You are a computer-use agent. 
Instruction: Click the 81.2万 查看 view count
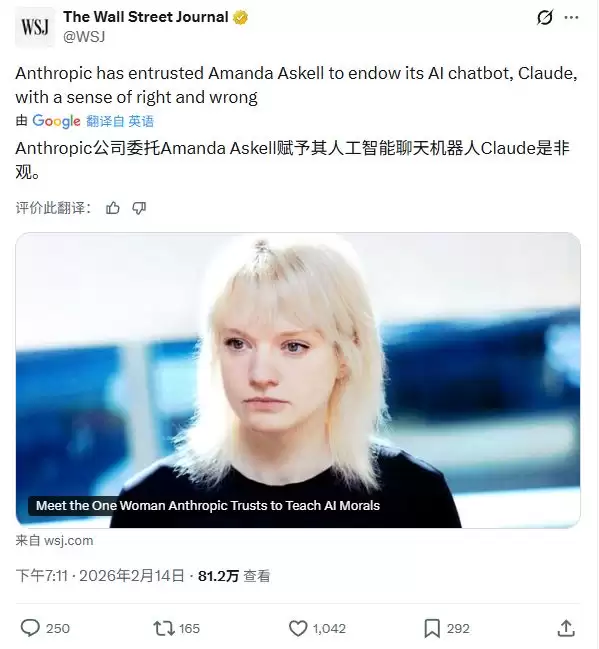point(234,576)
